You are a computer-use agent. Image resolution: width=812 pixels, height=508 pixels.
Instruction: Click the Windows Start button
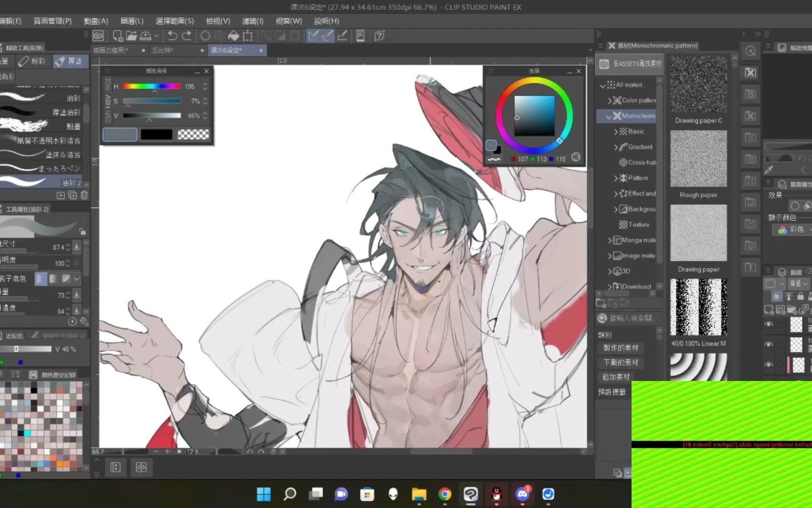click(264, 494)
